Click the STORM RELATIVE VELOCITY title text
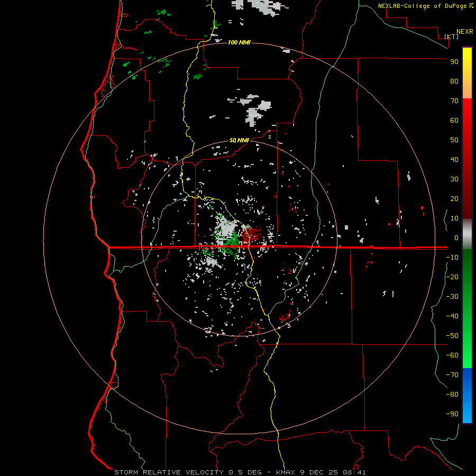 coord(169,472)
